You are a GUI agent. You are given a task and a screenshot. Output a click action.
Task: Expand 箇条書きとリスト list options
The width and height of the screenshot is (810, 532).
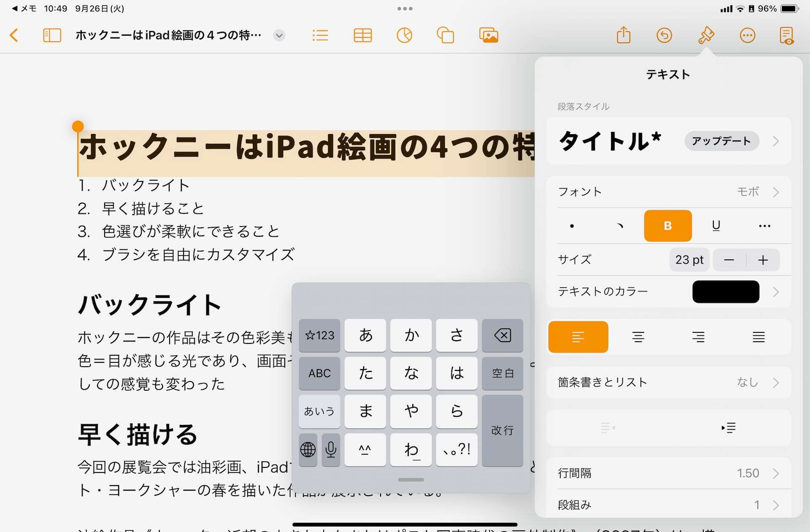tap(672, 382)
